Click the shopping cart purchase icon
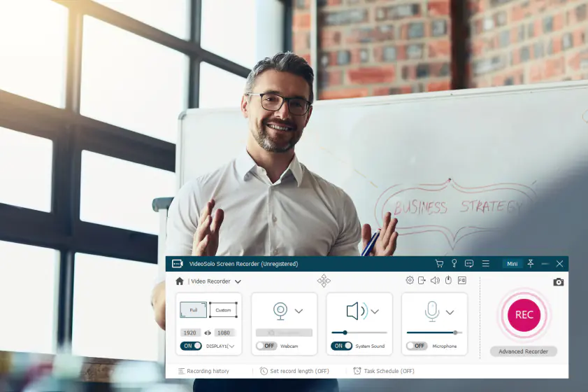The image size is (588, 392). tap(439, 264)
